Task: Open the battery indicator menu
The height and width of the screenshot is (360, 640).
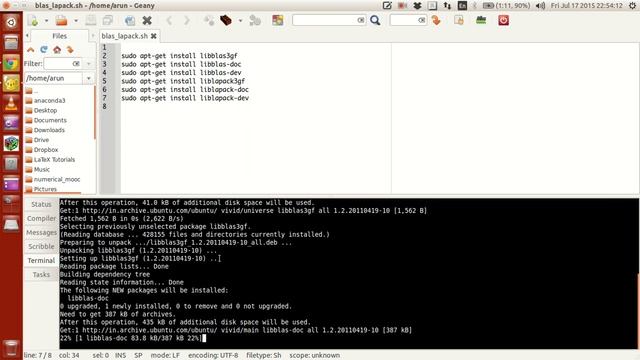Action: click(x=507, y=6)
